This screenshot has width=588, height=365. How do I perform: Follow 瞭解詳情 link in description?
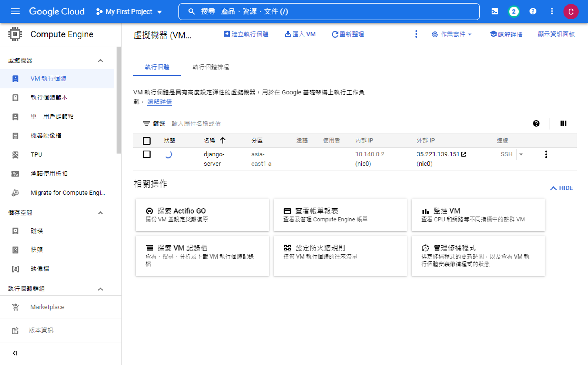(159, 102)
